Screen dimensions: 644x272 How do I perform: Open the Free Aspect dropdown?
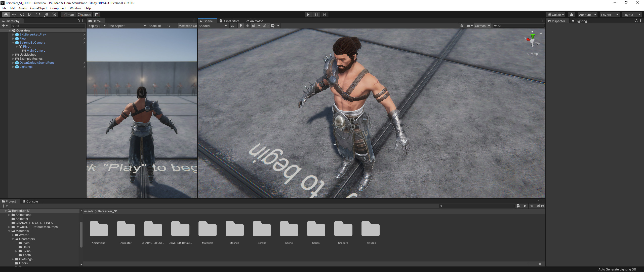coord(127,26)
